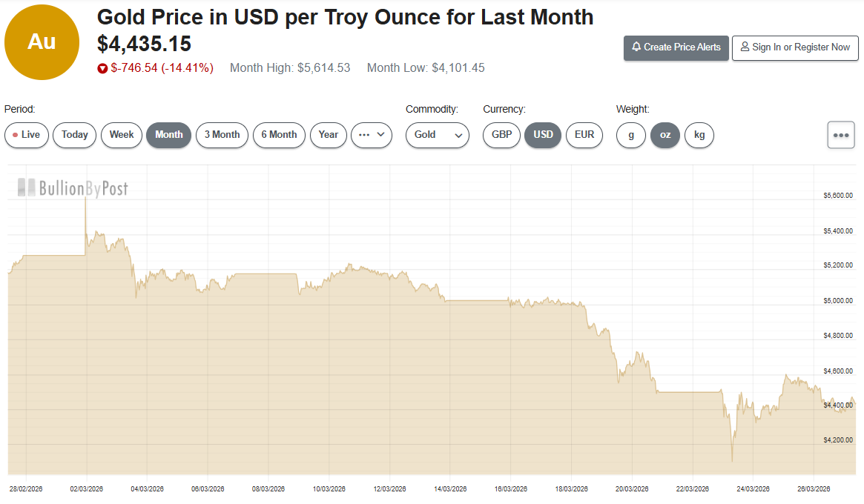Click Sign In or Register Now
The width and height of the screenshot is (864, 504).
(x=795, y=47)
